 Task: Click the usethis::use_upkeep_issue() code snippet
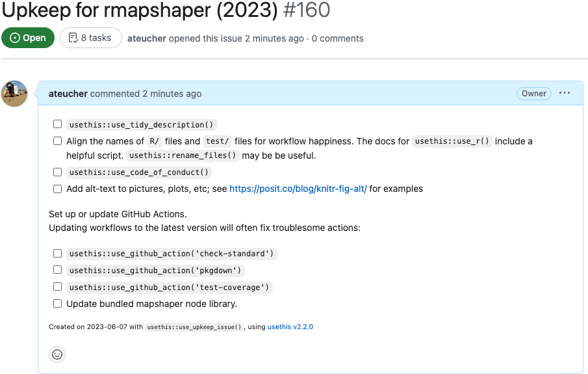(194, 327)
